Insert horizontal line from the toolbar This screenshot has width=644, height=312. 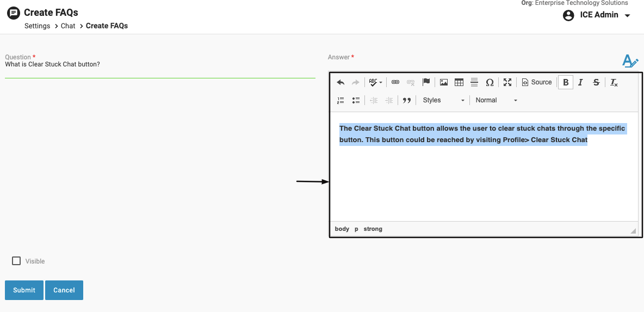tap(474, 82)
